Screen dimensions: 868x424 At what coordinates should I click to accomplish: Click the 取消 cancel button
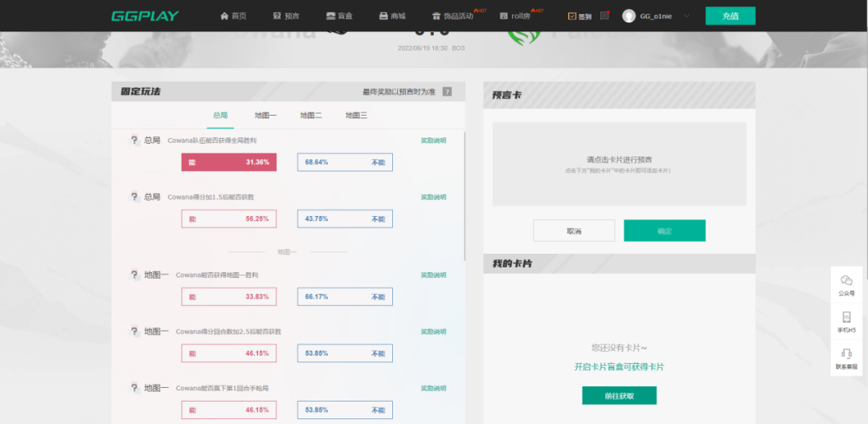click(574, 230)
